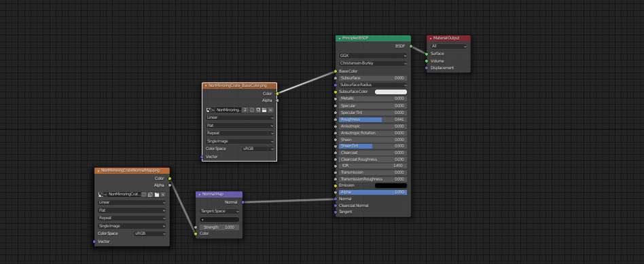Open image browser in NormalMap texture node
This screenshot has width=644, height=264.
[x=103, y=195]
